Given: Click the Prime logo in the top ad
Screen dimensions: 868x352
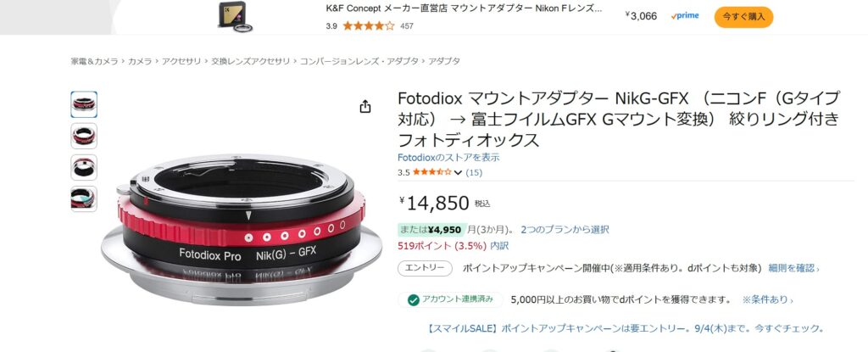Looking at the screenshot, I should [684, 15].
